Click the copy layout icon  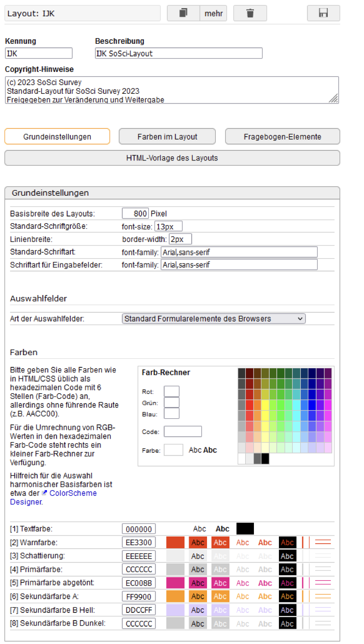coord(183,13)
